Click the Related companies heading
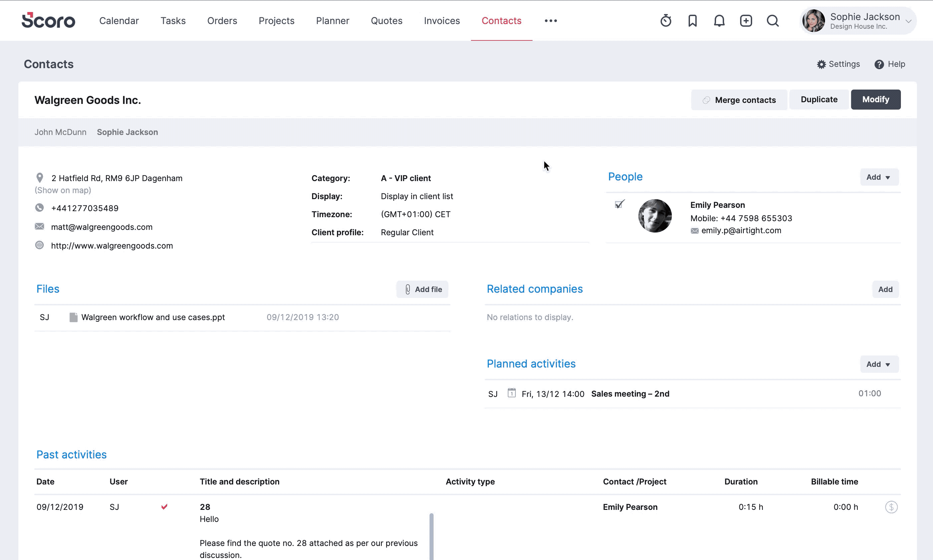 click(535, 289)
